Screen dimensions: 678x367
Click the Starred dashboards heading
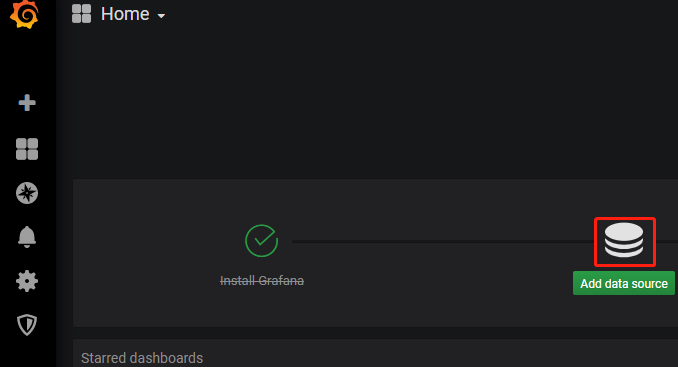pyautogui.click(x=142, y=358)
